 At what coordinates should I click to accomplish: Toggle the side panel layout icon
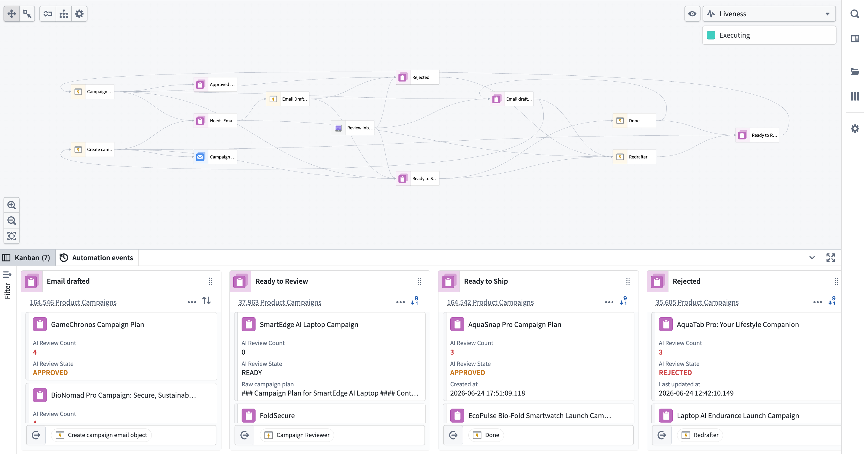click(855, 39)
